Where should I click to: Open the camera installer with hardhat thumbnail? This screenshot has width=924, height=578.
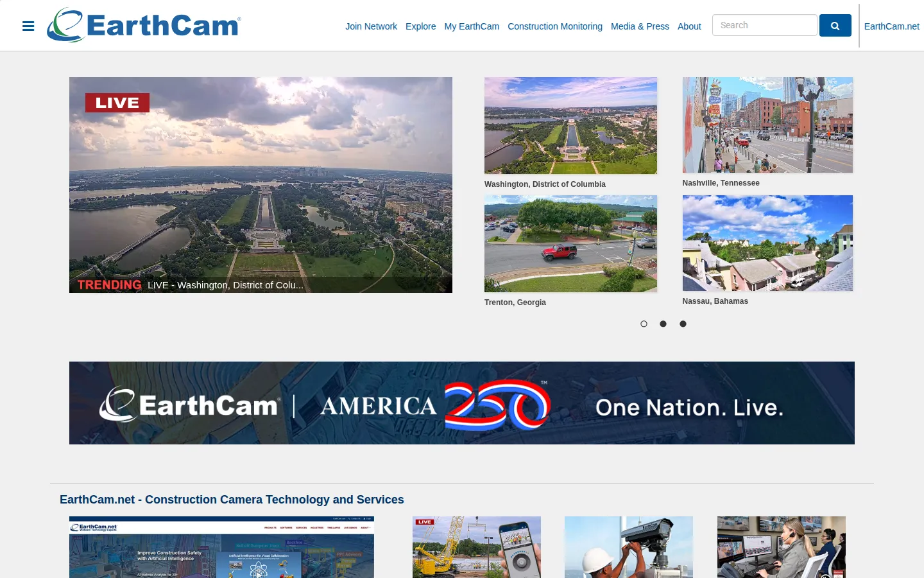click(x=629, y=547)
